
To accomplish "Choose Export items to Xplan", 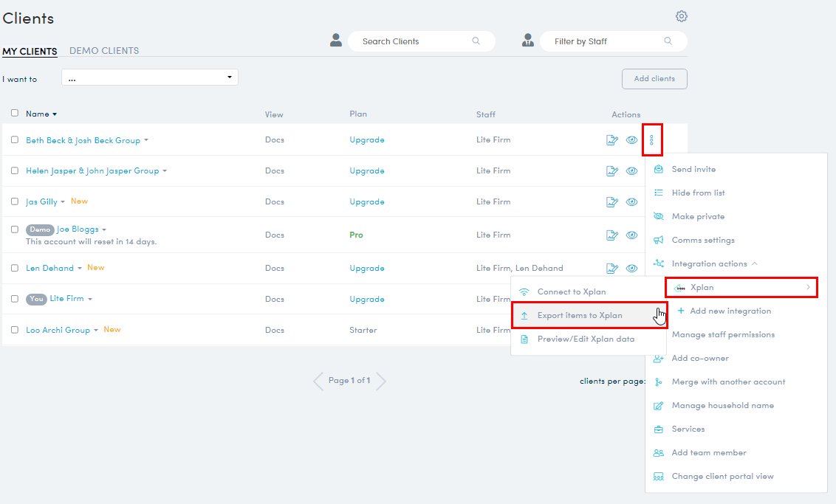I will click(580, 315).
